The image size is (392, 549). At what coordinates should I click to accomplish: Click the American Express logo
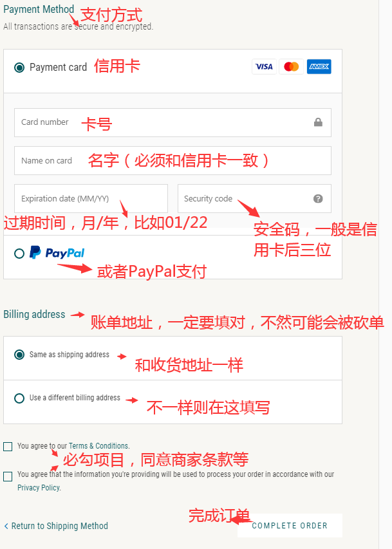(319, 66)
